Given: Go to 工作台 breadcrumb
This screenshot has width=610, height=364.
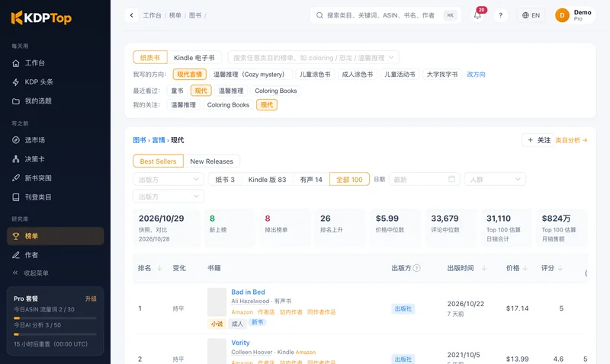Looking at the screenshot, I should pos(152,15).
